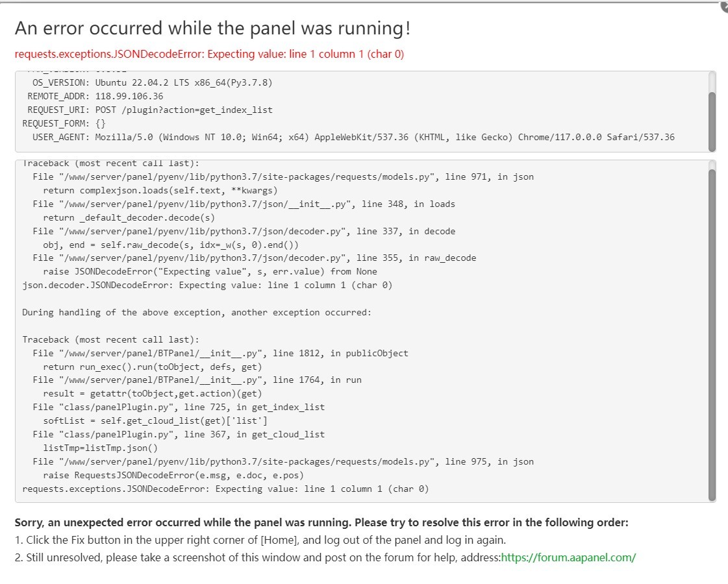Click the bold "Sorry, an unexpected error" text

click(321, 522)
